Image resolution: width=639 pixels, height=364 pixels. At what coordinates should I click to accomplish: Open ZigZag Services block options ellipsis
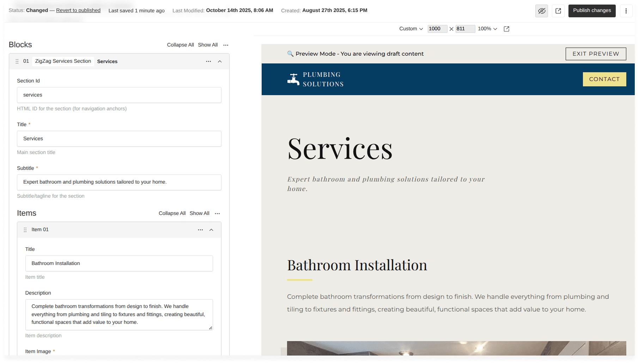(x=208, y=61)
